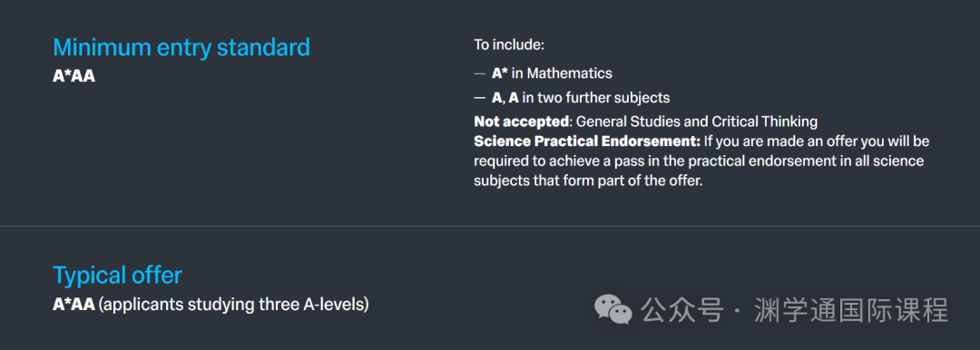
Task: Click the '渊学通国际课程' watermark text
Action: point(851,310)
